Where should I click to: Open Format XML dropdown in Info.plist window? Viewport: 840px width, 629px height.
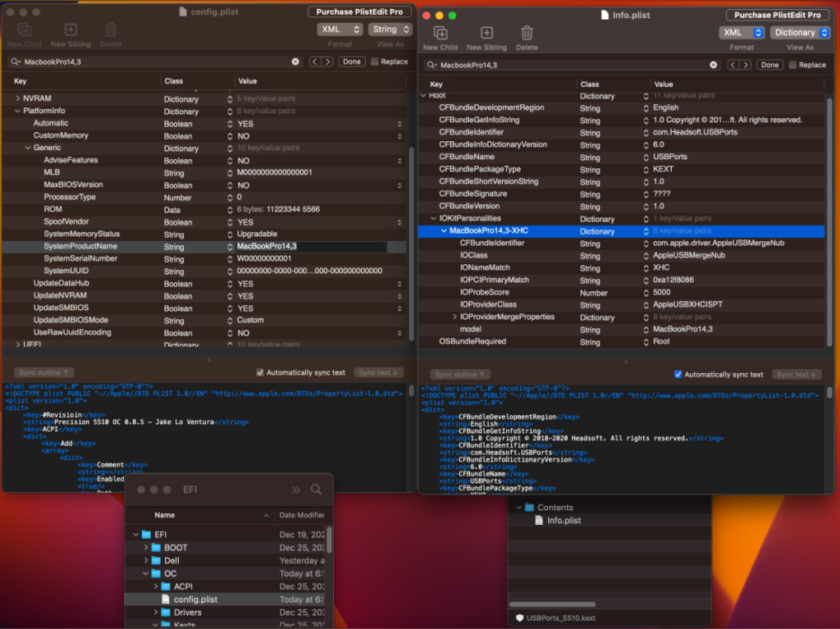coord(742,33)
